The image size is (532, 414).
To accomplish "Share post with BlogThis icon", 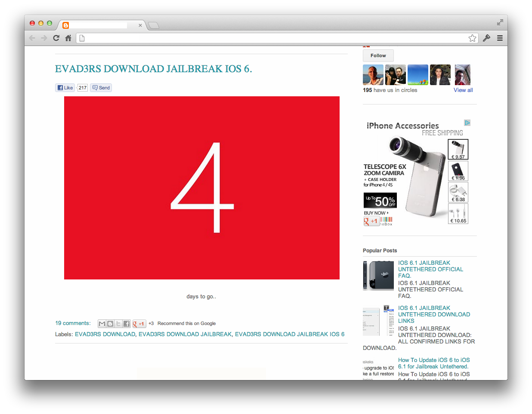I will pyautogui.click(x=110, y=324).
